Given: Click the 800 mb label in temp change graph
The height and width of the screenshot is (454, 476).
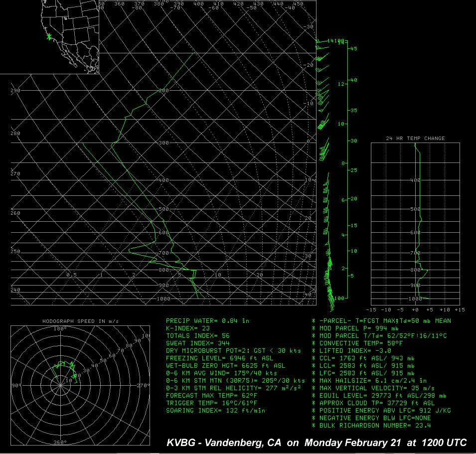Looking at the screenshot, I should coord(415,270).
